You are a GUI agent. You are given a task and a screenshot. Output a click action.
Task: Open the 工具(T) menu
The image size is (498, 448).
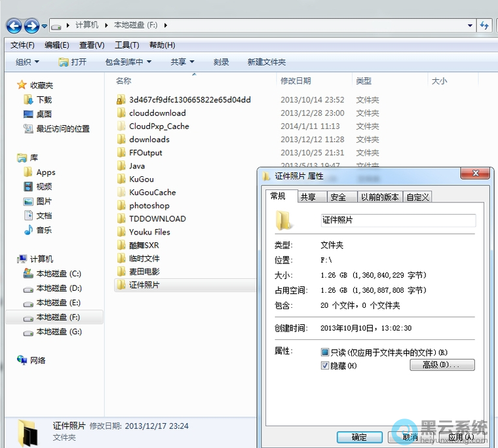point(126,45)
